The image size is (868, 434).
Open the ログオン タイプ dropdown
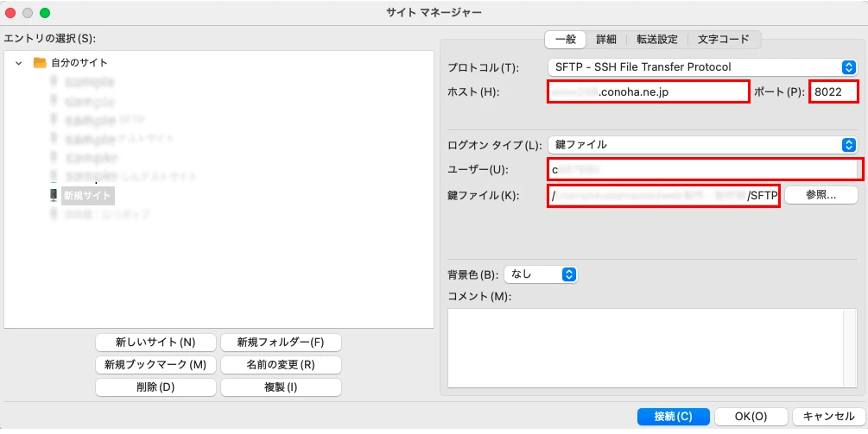(x=701, y=145)
